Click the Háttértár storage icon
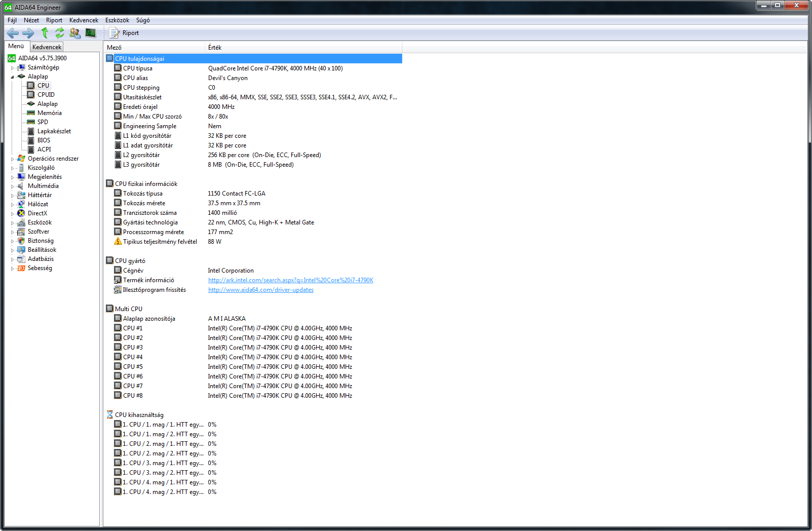This screenshot has height=531, width=812. (21, 195)
